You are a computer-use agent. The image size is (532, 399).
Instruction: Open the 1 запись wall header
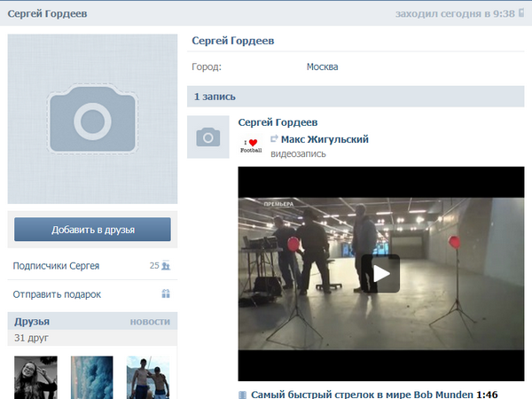[x=215, y=97]
